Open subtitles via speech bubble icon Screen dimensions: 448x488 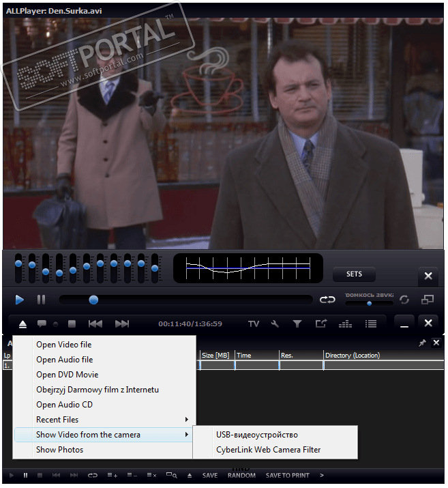(x=42, y=325)
